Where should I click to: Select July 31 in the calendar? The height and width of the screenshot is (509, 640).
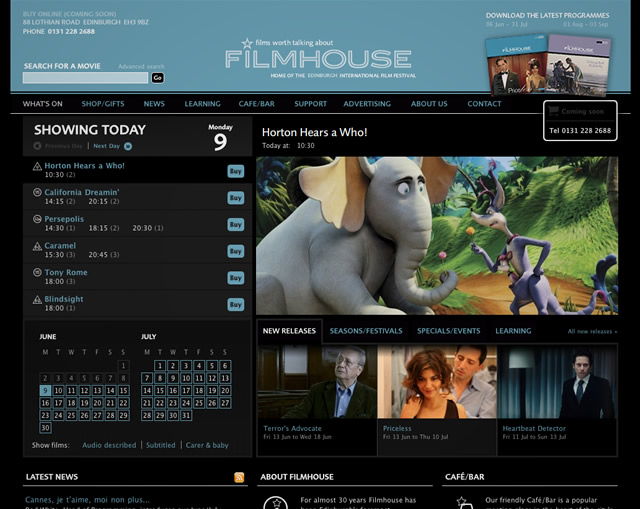186,416
